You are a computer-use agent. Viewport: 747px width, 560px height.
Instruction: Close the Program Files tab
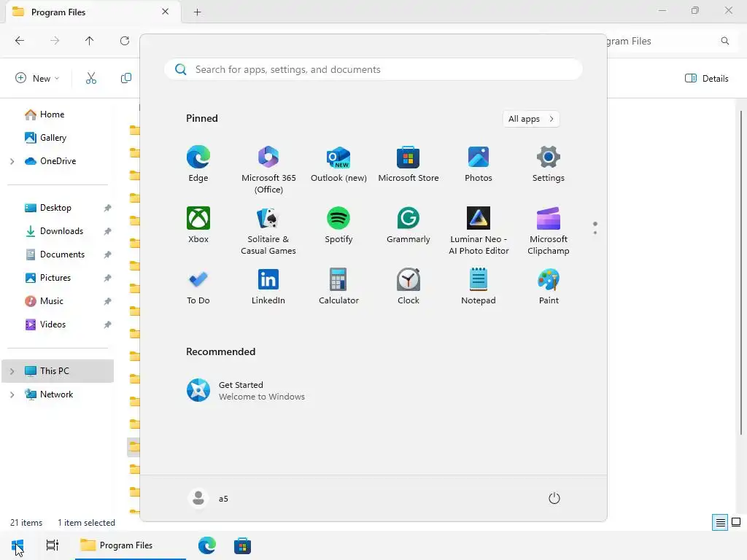(166, 12)
